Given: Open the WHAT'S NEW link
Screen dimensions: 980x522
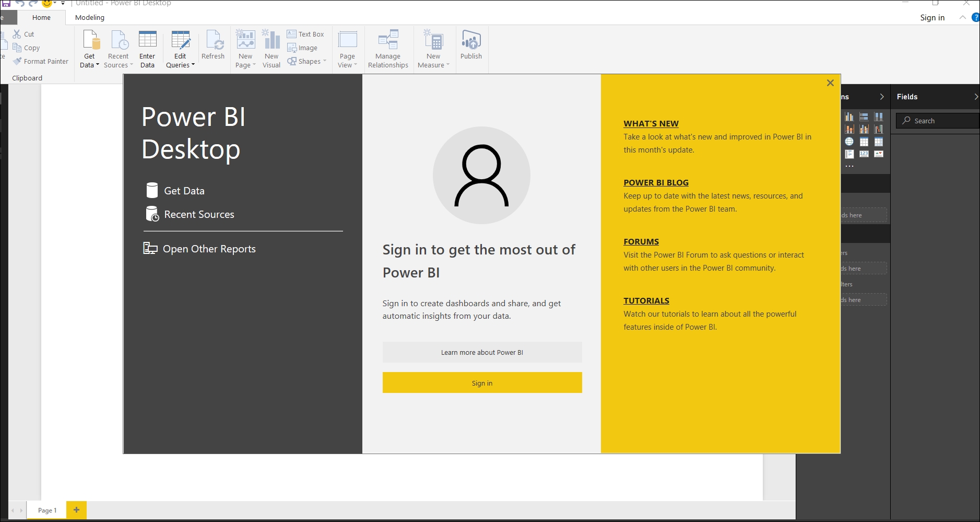Looking at the screenshot, I should (x=651, y=124).
